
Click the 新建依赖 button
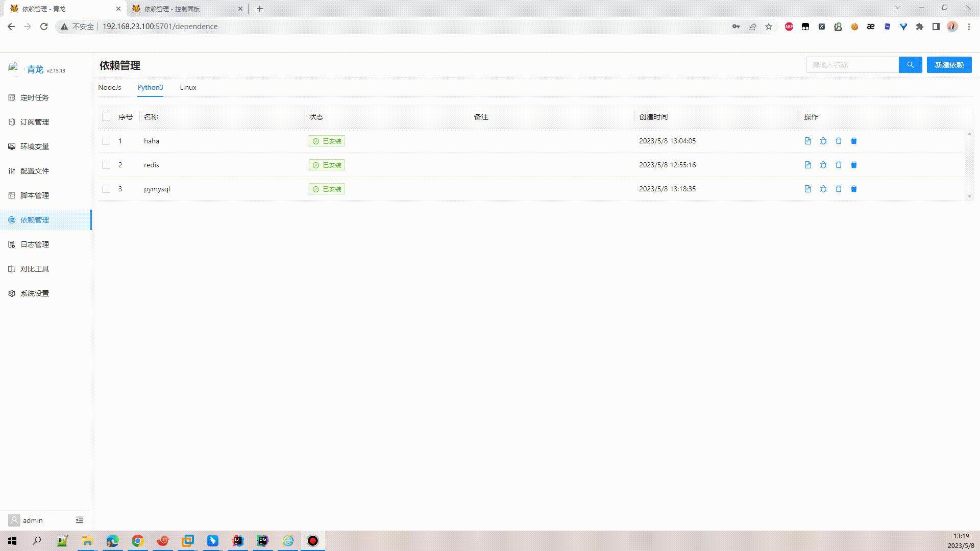tap(949, 65)
